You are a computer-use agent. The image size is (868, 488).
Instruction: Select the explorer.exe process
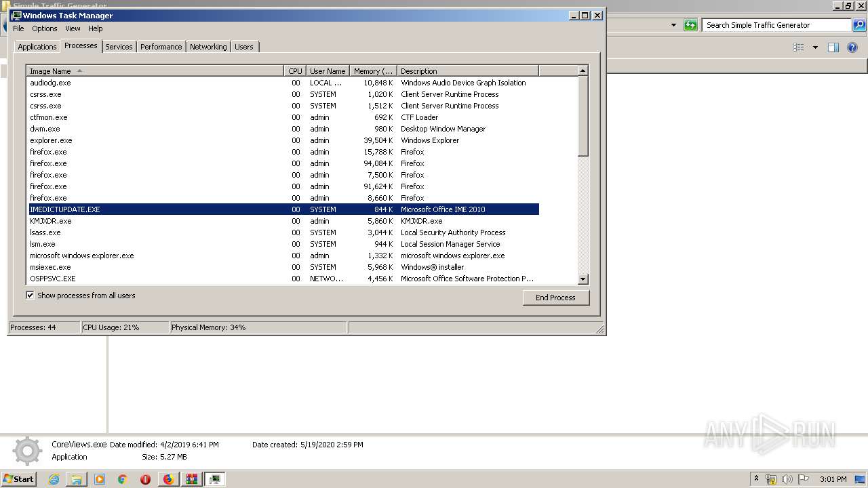pyautogui.click(x=283, y=140)
